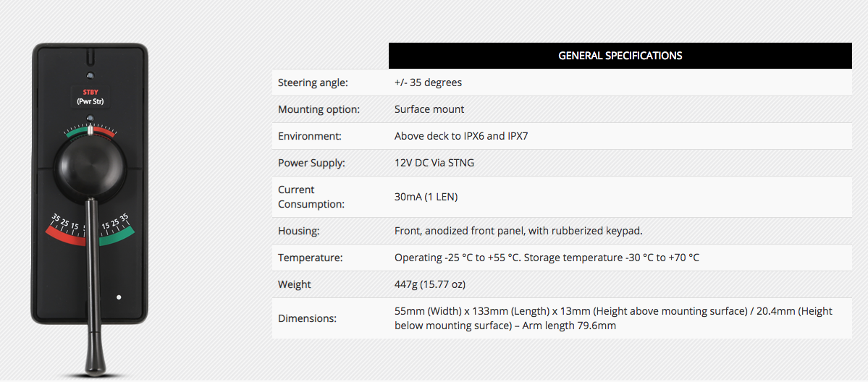Click the STBY (Pwr Str) label on device
Viewport: 868px width, 382px height.
pos(90,97)
